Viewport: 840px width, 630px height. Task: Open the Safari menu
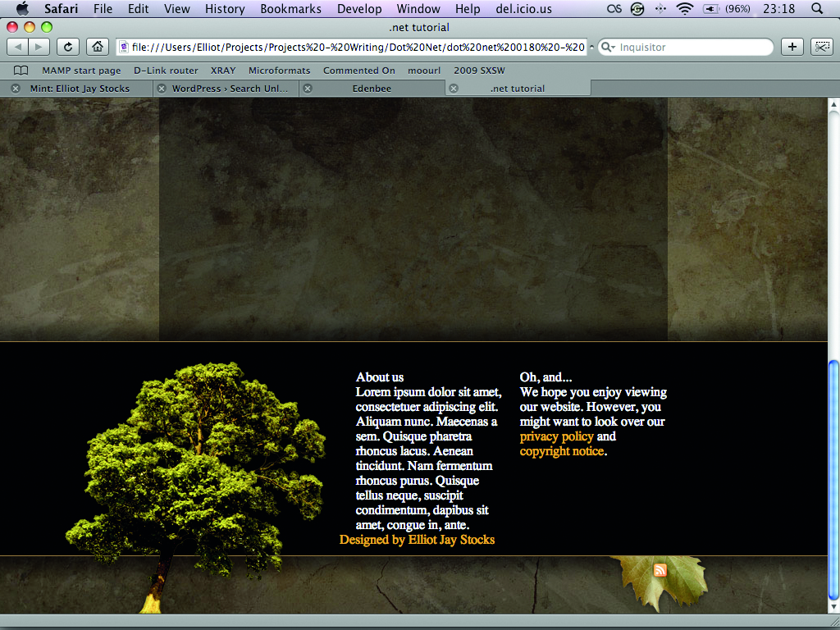point(61,8)
